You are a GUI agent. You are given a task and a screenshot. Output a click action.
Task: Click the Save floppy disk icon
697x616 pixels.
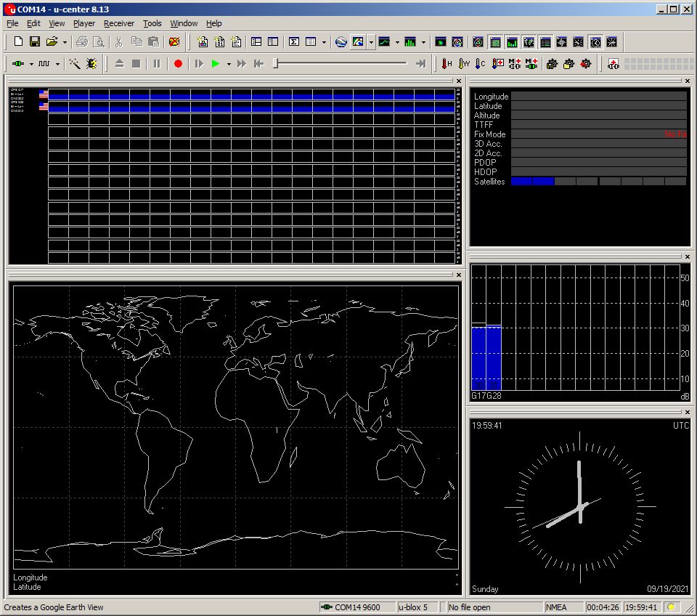point(35,42)
